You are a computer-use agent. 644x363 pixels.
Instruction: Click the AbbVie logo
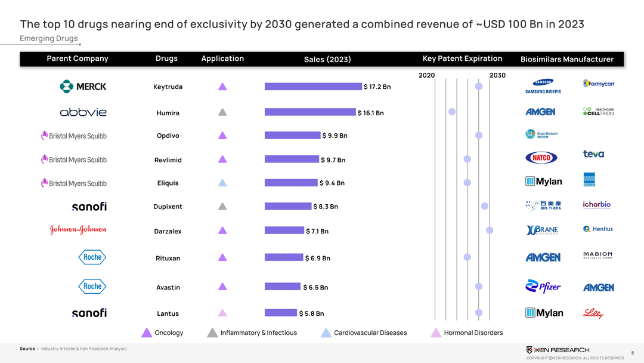[83, 112]
